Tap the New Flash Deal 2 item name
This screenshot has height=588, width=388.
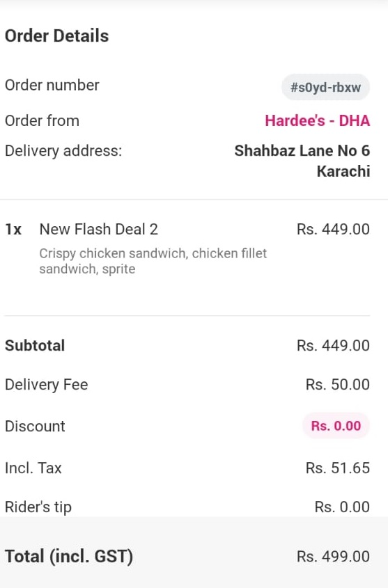point(99,229)
